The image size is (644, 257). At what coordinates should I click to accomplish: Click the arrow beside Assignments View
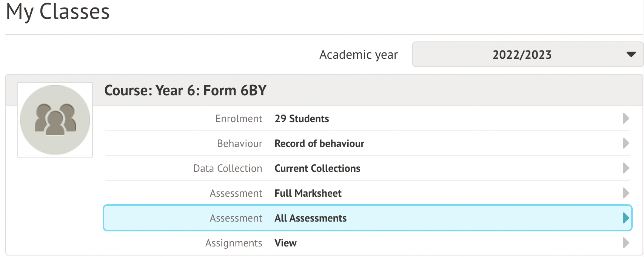pos(626,243)
